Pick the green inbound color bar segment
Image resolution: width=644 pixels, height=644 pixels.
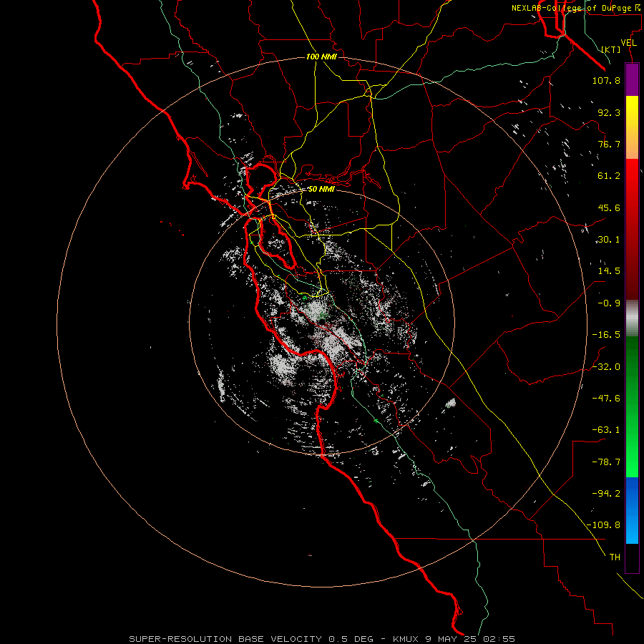click(x=632, y=406)
